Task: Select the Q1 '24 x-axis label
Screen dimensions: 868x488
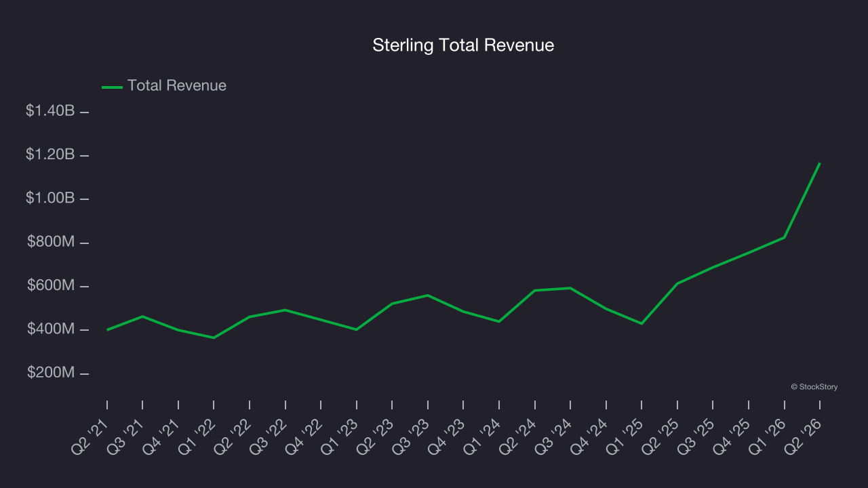Action: point(483,436)
